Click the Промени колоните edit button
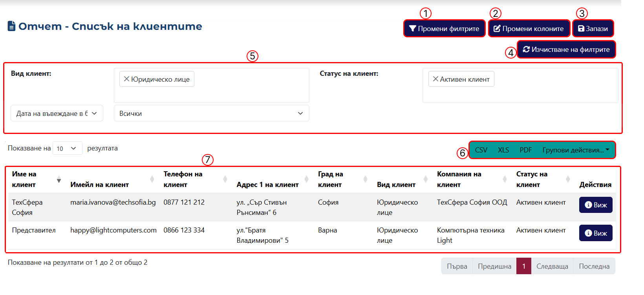Viewport: 644px width, 295px height. [x=529, y=29]
